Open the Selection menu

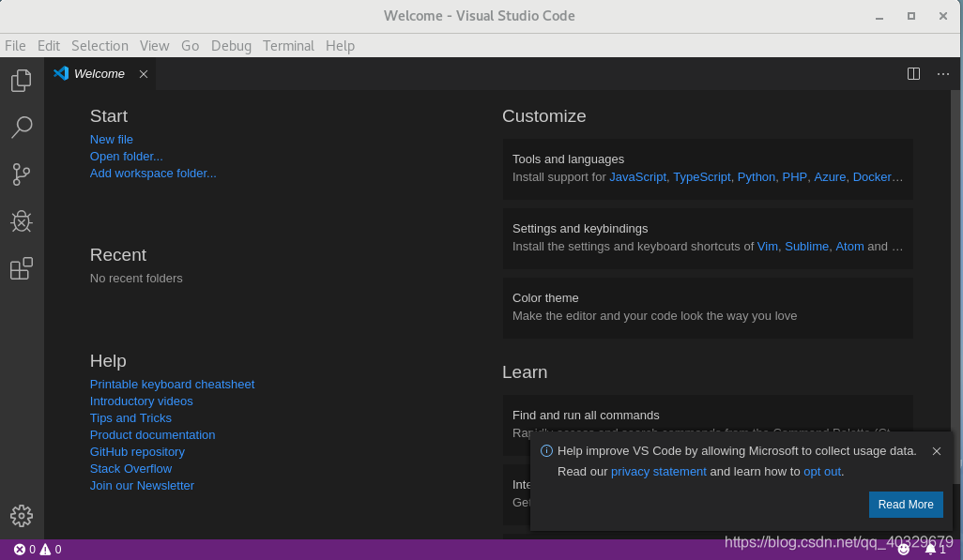[x=99, y=46]
